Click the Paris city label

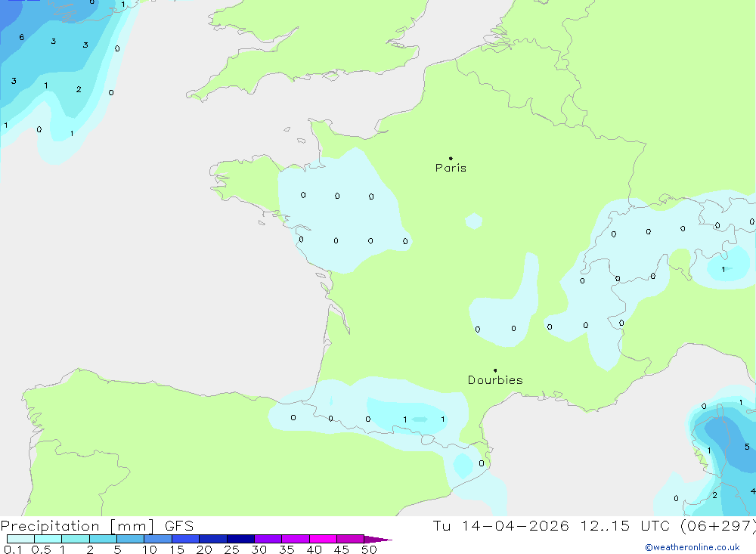coord(451,168)
